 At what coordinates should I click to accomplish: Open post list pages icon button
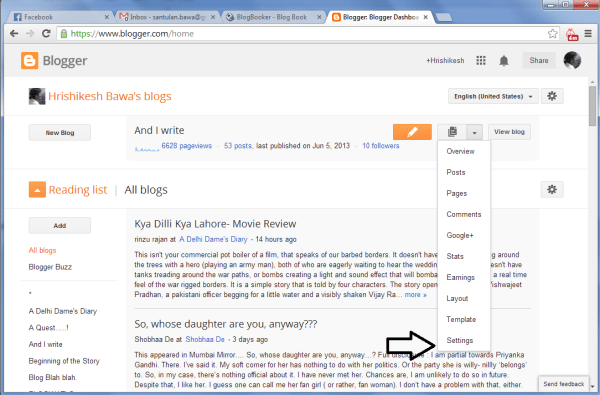452,132
